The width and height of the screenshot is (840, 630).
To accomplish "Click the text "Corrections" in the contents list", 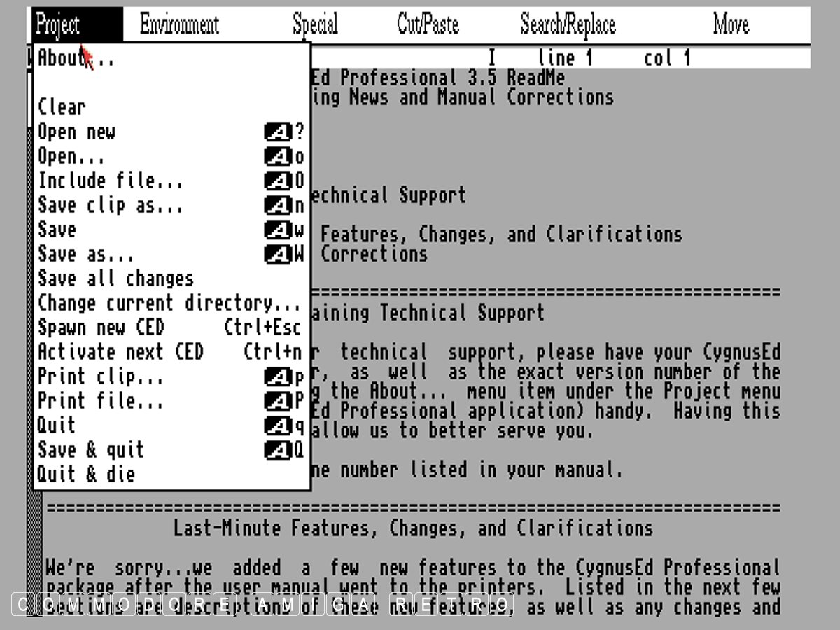I will coord(374,253).
